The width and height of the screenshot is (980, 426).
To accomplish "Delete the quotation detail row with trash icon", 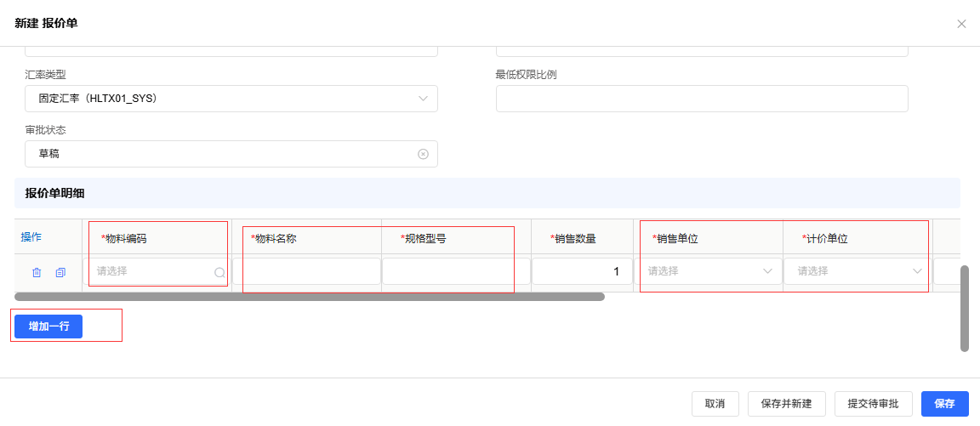I will (37, 272).
